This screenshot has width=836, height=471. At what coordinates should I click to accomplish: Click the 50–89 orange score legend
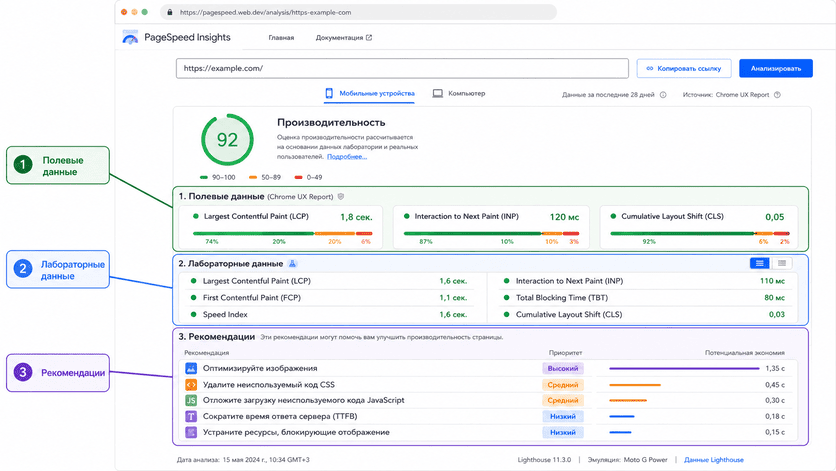[265, 177]
